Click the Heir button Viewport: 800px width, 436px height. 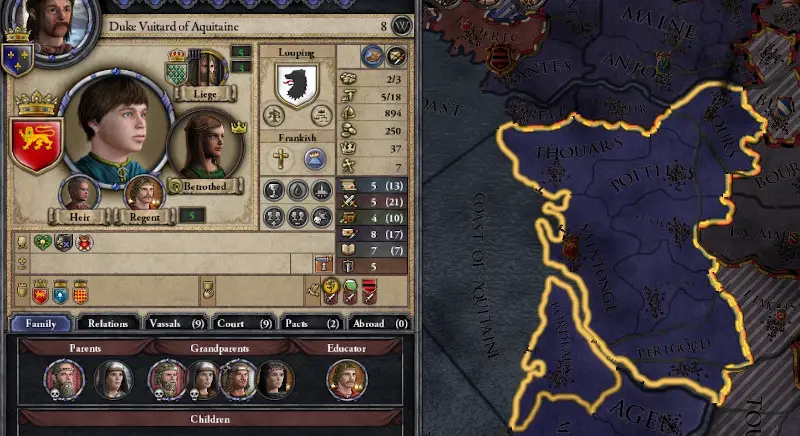[80, 217]
